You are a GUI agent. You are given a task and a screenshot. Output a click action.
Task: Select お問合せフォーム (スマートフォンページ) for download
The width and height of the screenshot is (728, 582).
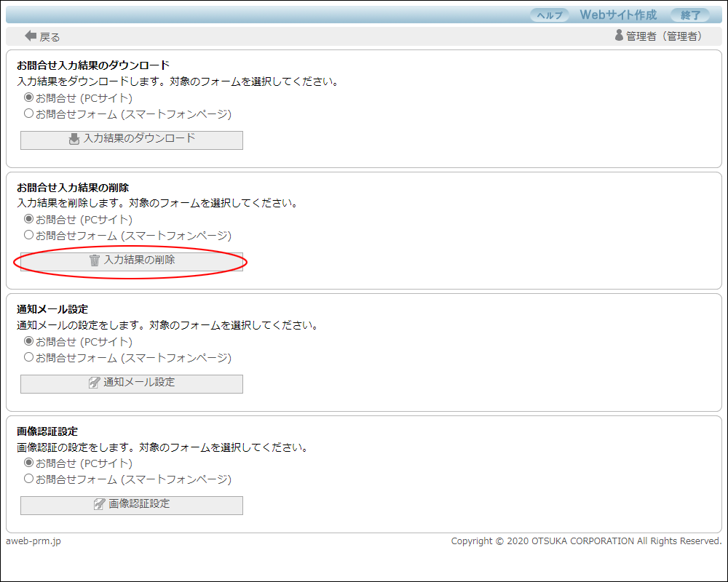29,113
